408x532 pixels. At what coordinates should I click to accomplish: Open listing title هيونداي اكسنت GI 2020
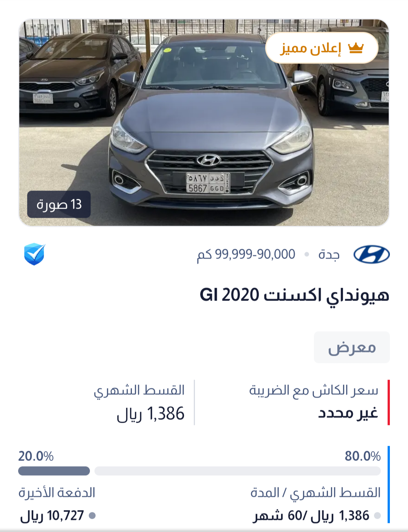coord(294,295)
